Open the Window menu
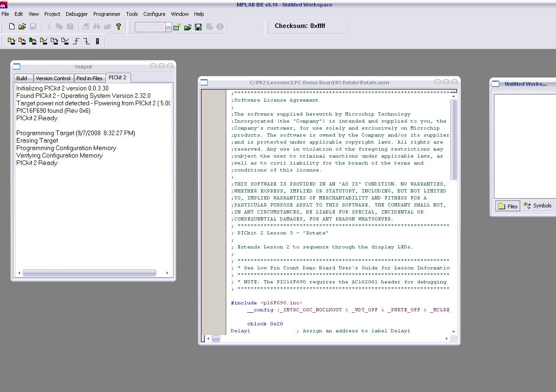 (x=180, y=14)
